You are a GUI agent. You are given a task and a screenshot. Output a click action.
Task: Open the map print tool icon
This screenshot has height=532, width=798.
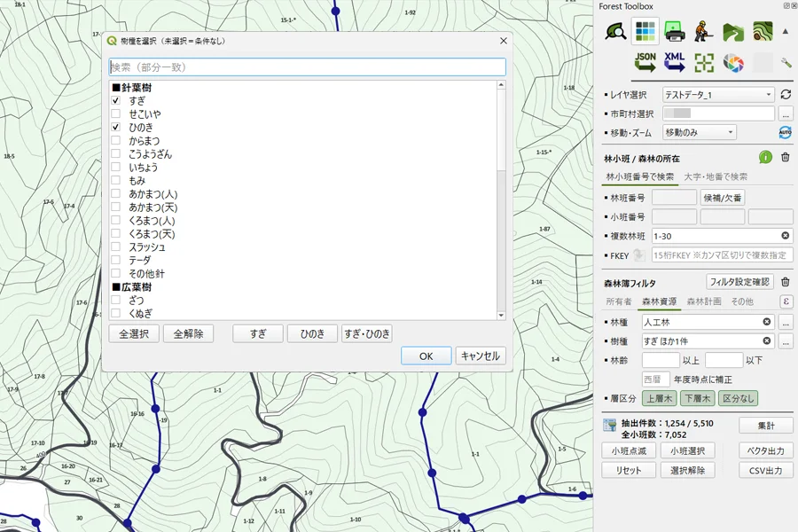(675, 32)
